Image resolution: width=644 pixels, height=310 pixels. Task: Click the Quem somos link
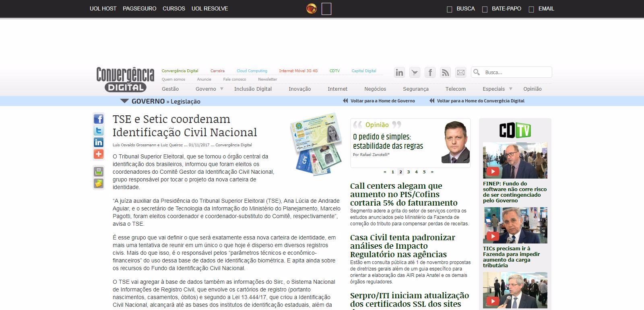pos(173,79)
